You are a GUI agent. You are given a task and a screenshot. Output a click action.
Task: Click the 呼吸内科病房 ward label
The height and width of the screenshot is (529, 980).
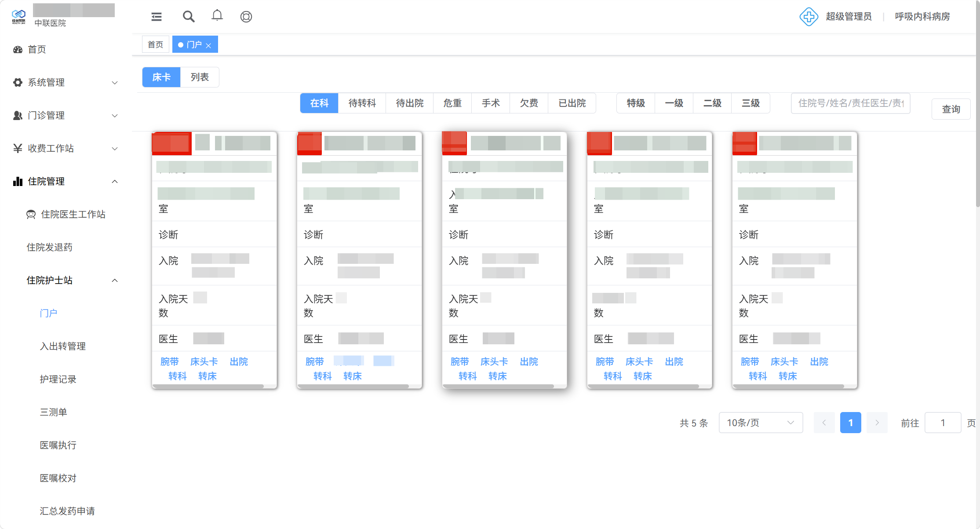pos(922,17)
